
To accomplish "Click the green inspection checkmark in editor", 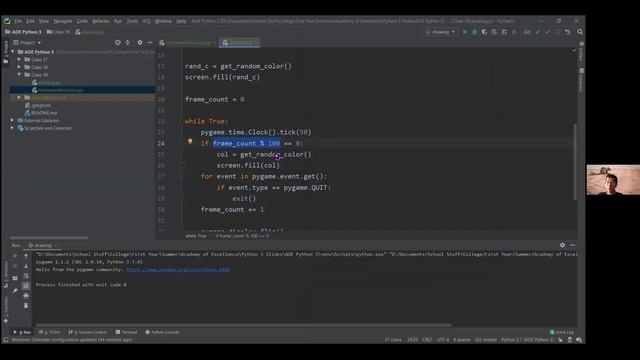I will click(574, 51).
